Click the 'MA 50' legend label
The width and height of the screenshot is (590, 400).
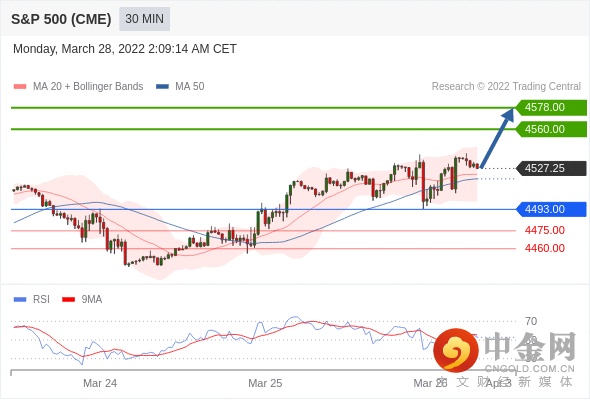point(190,87)
